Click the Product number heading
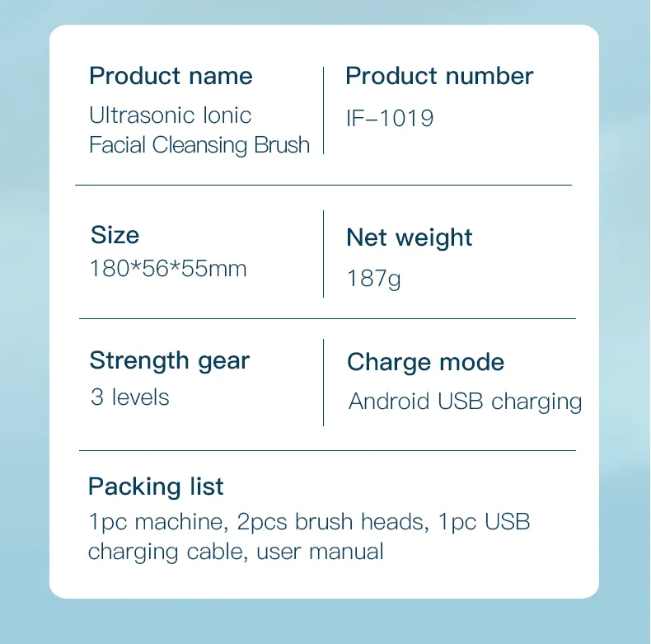 pos(439,77)
